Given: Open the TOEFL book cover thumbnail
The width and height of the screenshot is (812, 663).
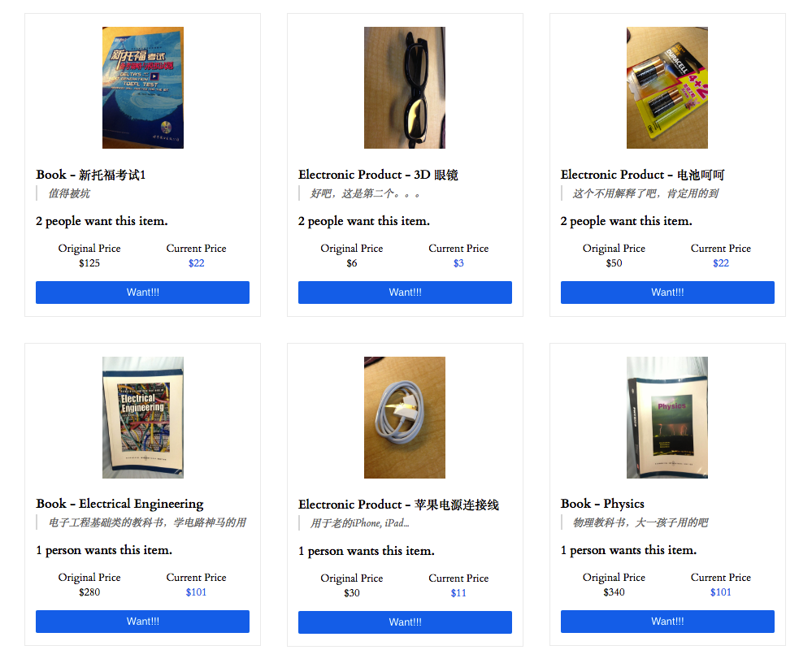Looking at the screenshot, I should [x=143, y=88].
